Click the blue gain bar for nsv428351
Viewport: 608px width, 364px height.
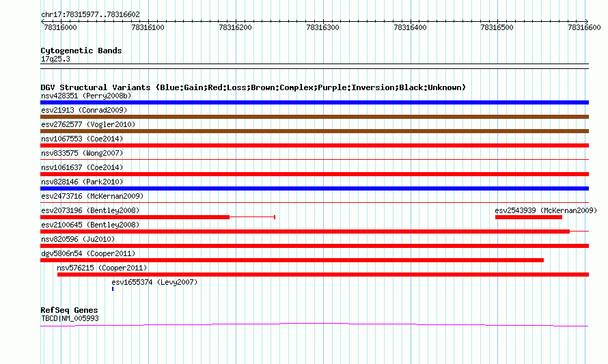tap(314, 102)
